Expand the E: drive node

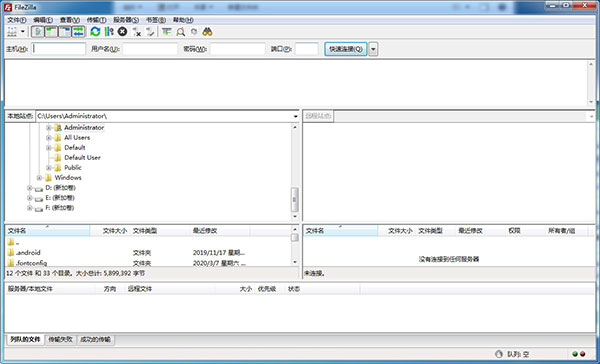(x=29, y=198)
